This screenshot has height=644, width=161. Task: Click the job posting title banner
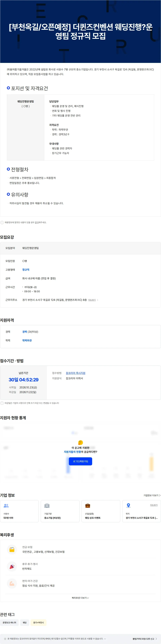80,31
